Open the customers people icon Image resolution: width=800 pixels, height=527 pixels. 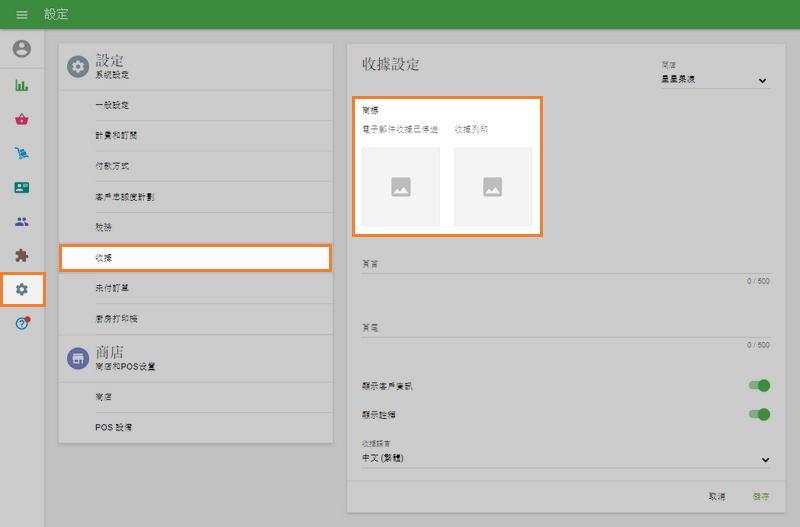(x=21, y=221)
